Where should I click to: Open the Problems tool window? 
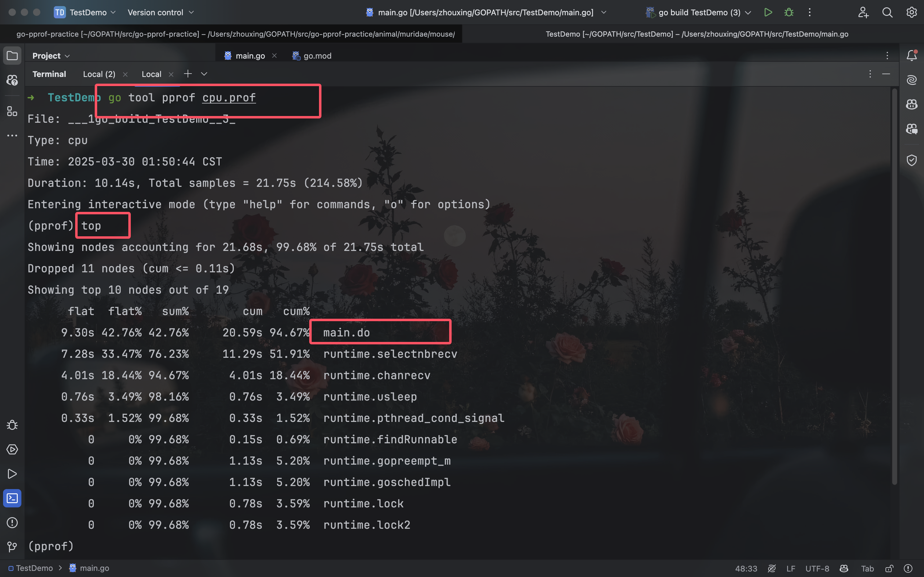(x=12, y=522)
